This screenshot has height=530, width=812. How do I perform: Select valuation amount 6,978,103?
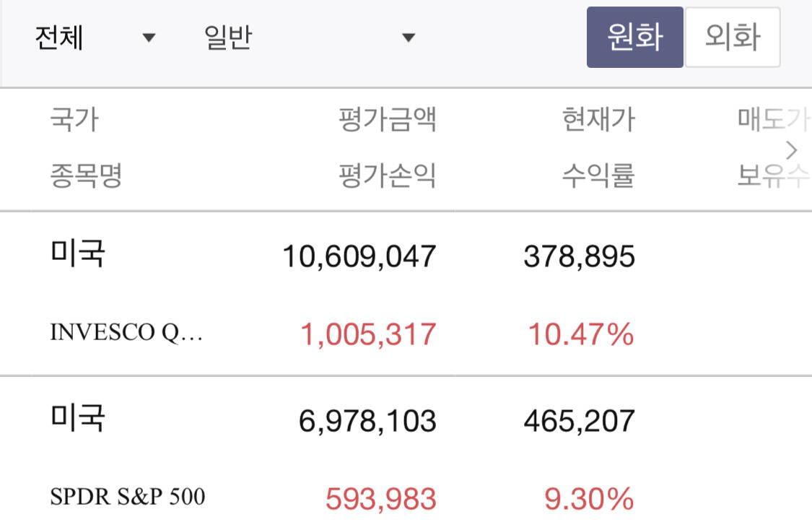click(367, 420)
